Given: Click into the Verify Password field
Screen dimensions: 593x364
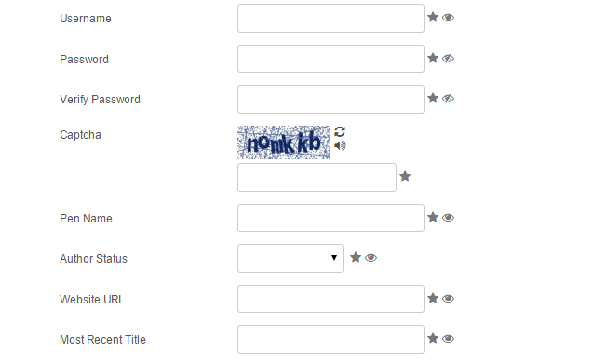Looking at the screenshot, I should click(x=330, y=99).
